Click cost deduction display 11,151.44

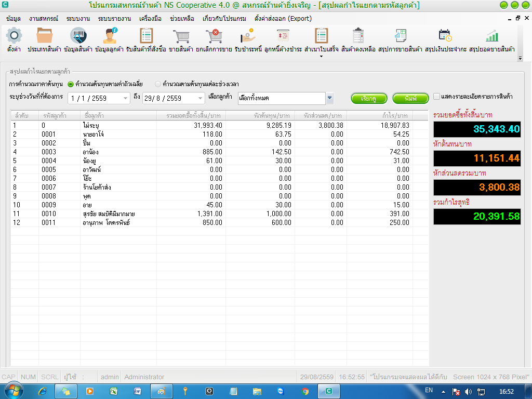[x=477, y=158]
